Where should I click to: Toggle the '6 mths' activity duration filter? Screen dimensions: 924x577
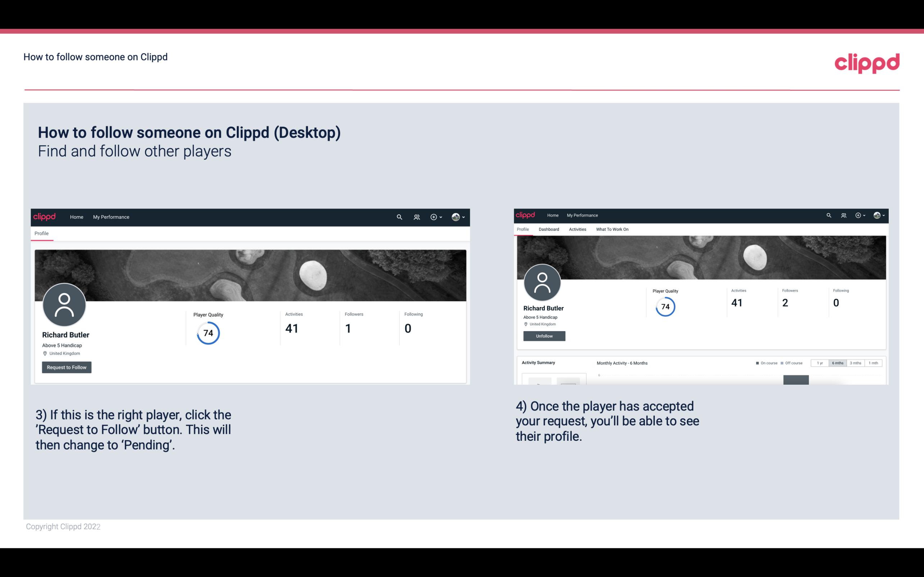[x=838, y=363]
